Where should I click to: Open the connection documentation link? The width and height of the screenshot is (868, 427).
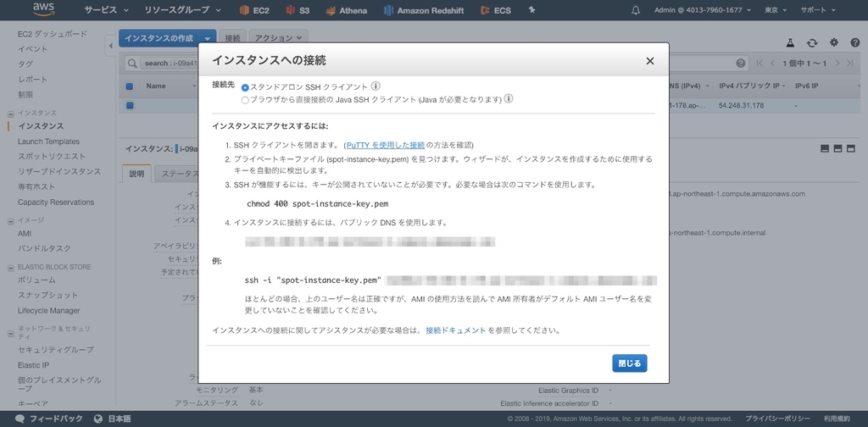[x=455, y=330]
